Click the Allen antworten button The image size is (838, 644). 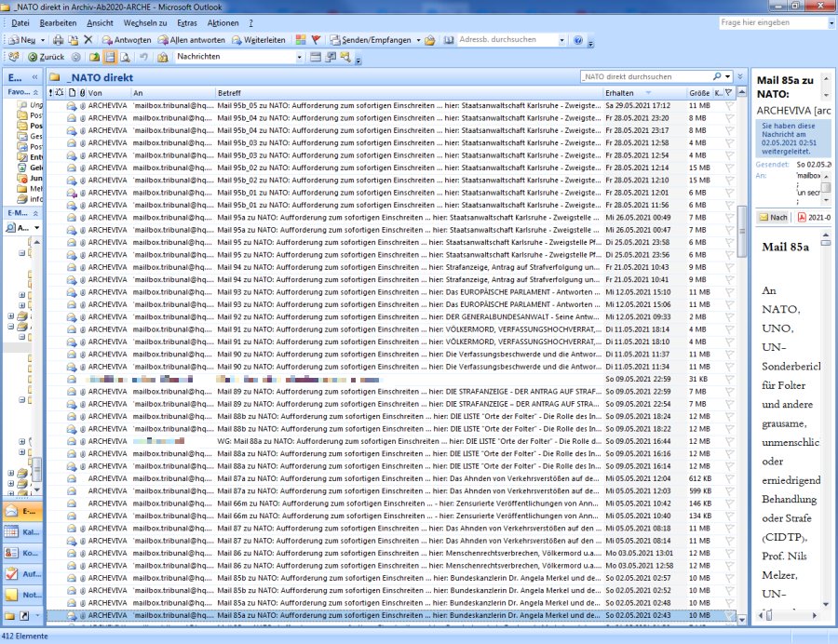(191, 40)
